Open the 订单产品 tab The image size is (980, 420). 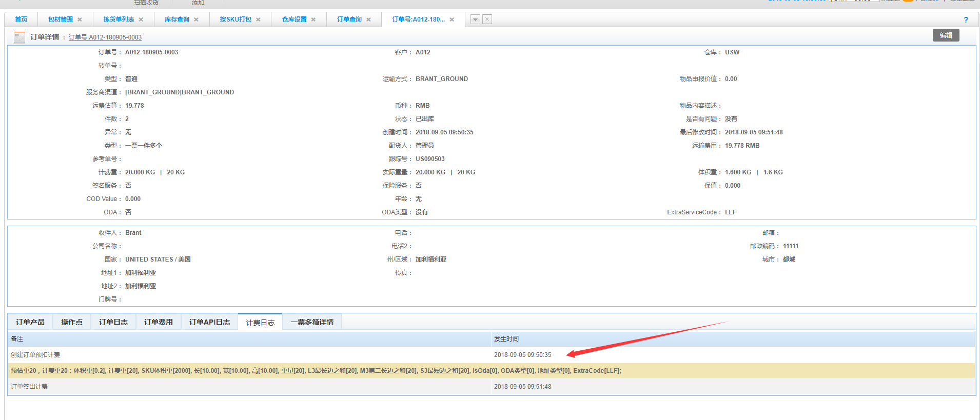pos(30,322)
